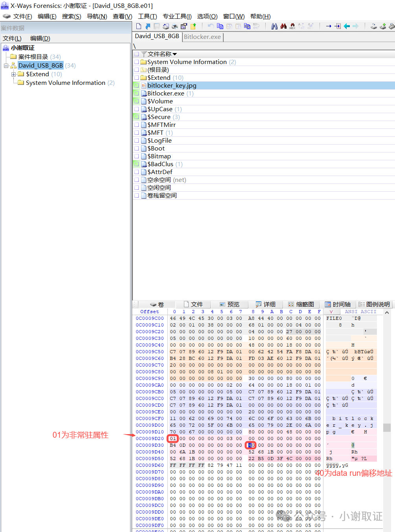
Task: Select 案件根目录 in the case tree
Action: tap(33, 57)
